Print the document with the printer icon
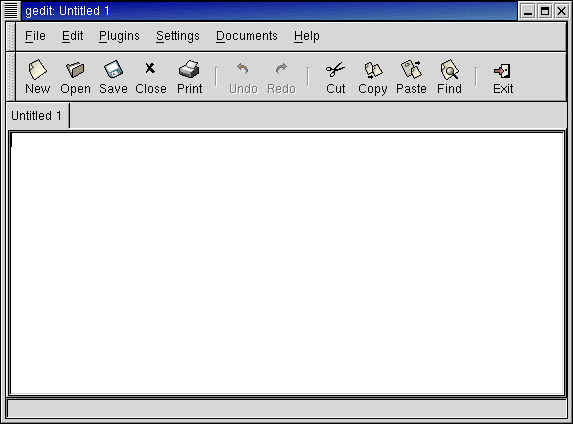Image resolution: width=573 pixels, height=424 pixels. (x=189, y=69)
